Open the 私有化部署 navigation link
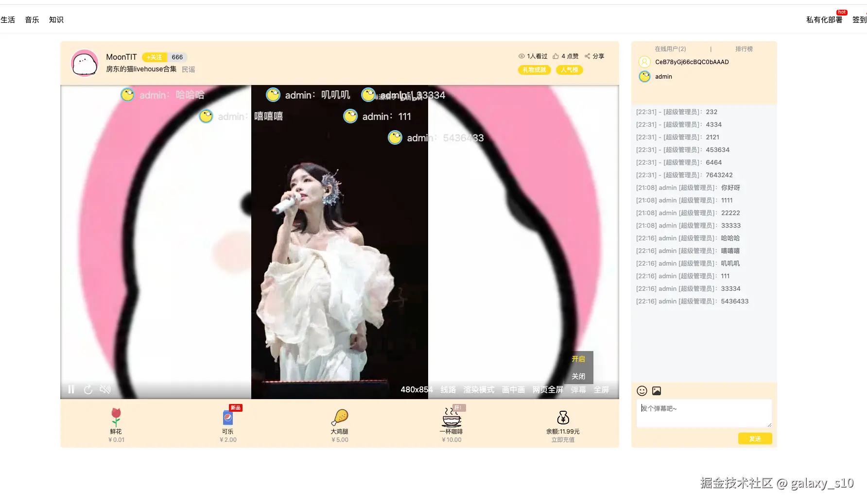867x504 pixels. pos(824,20)
